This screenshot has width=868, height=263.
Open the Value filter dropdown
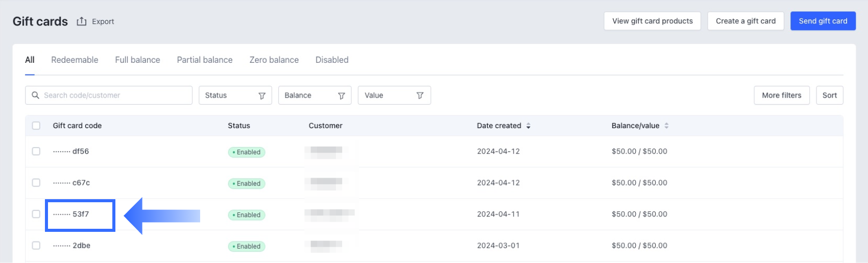tap(394, 95)
